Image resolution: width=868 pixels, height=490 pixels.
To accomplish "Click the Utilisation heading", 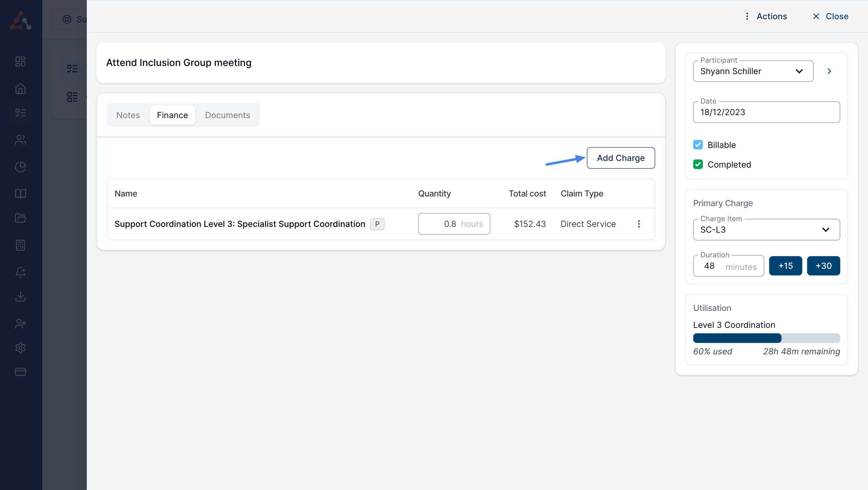I will (712, 308).
